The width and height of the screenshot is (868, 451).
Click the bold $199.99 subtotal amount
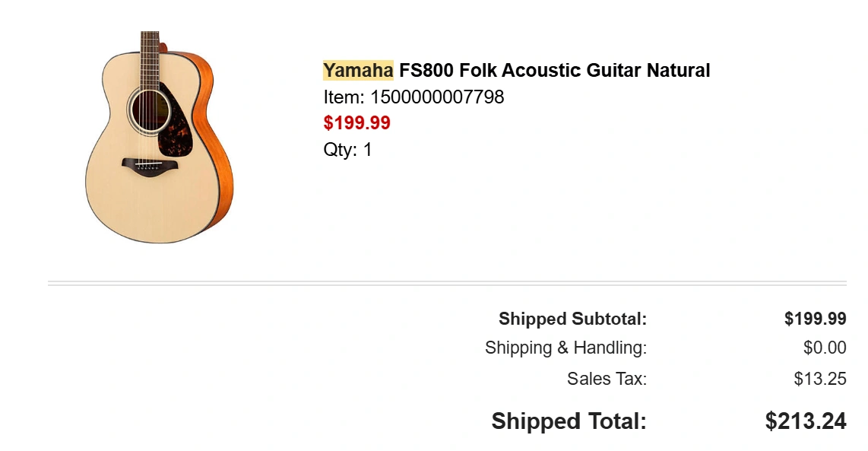click(815, 319)
